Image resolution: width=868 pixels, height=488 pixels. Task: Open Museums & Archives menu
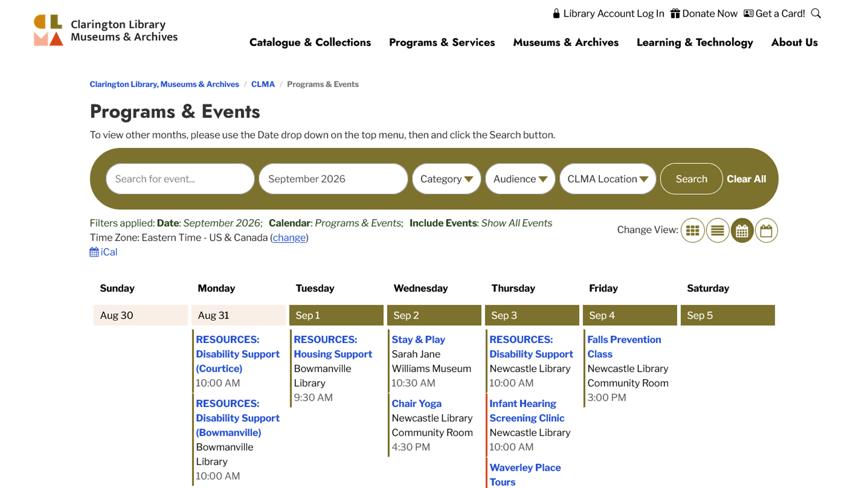566,42
